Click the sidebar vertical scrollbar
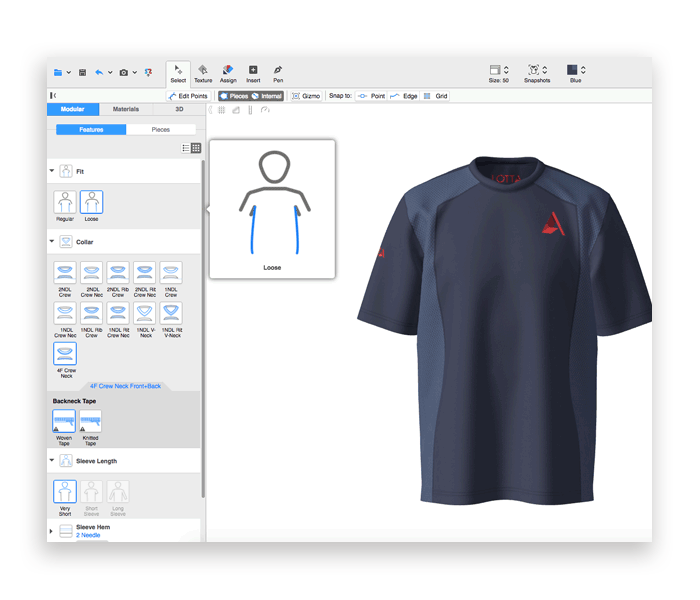Image resolution: width=700 pixels, height=600 pixels. tap(203, 329)
